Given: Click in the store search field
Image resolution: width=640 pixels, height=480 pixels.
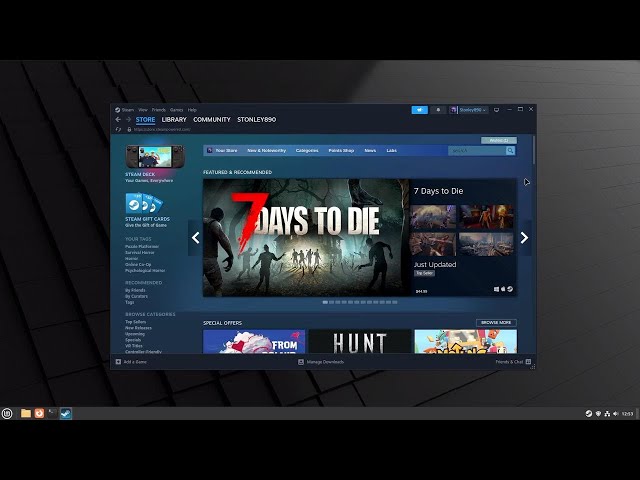Looking at the screenshot, I should coord(477,151).
